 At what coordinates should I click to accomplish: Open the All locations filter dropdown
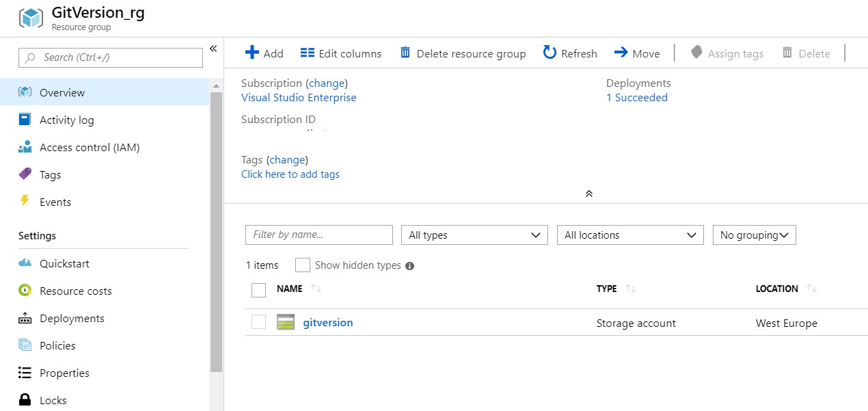(630, 235)
